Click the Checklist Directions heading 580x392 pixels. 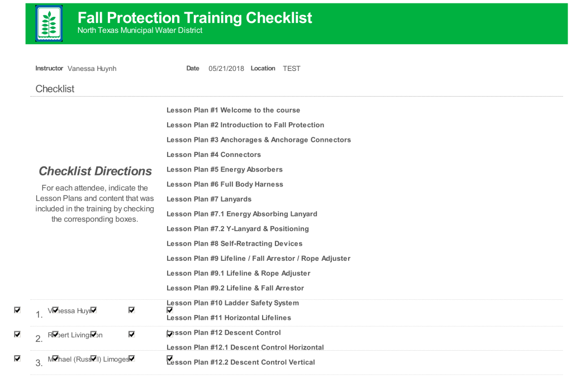coord(95,171)
